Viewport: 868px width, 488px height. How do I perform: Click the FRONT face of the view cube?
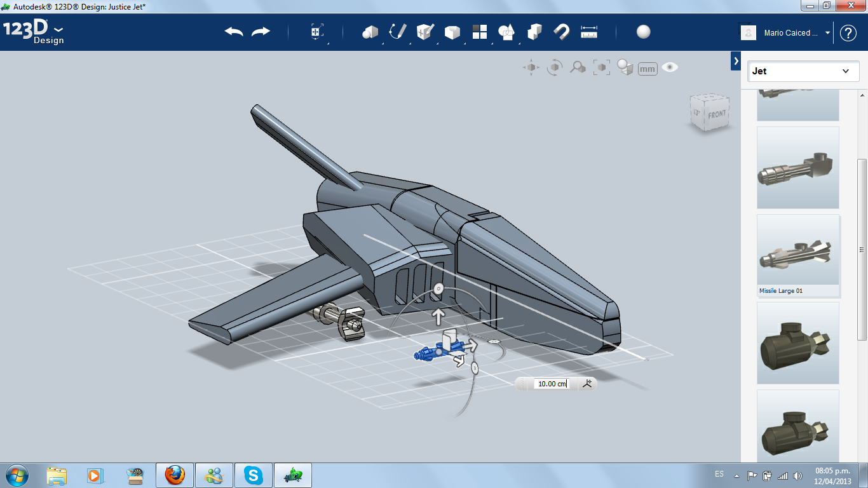716,115
